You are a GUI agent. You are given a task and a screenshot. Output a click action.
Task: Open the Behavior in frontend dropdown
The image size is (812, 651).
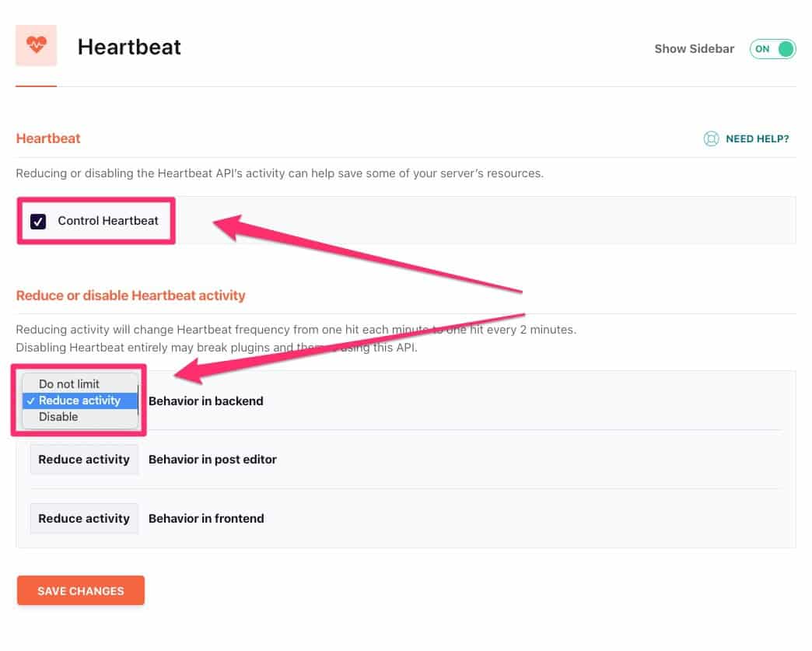pyautogui.click(x=84, y=518)
